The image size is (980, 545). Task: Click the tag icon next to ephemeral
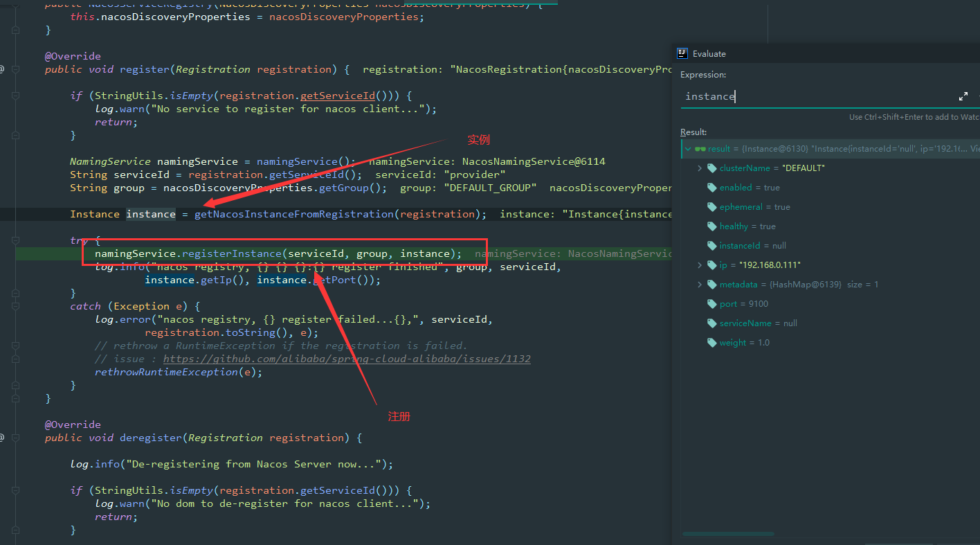pos(711,207)
